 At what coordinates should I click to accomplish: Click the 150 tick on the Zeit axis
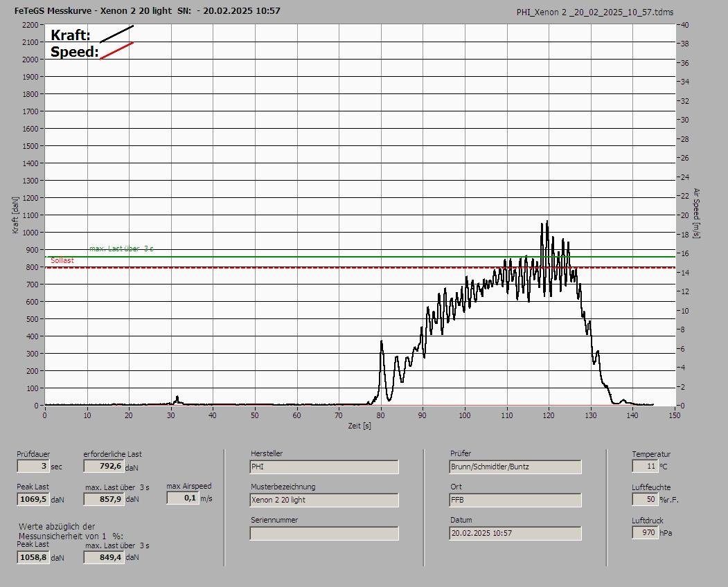pos(675,415)
